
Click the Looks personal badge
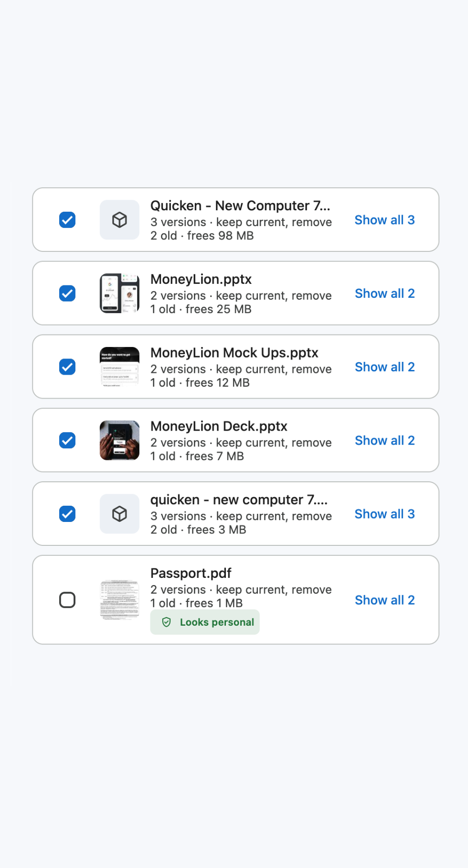(205, 622)
